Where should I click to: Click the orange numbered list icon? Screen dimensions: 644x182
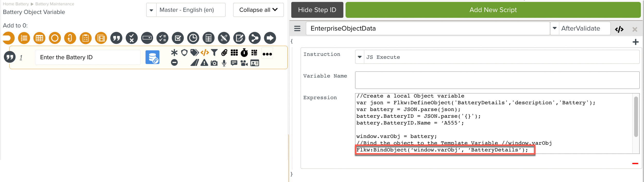coord(24,38)
